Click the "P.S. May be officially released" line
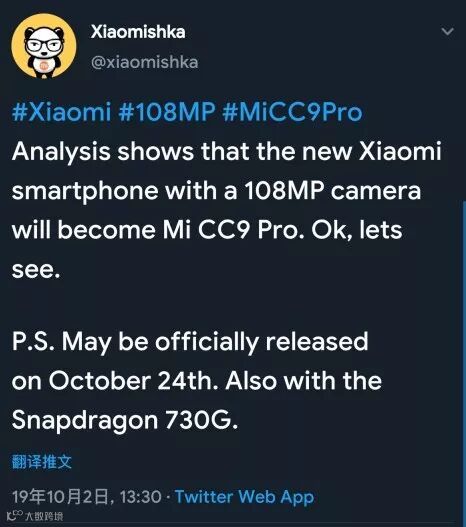Viewport: 466px width, 527px height. point(190,342)
